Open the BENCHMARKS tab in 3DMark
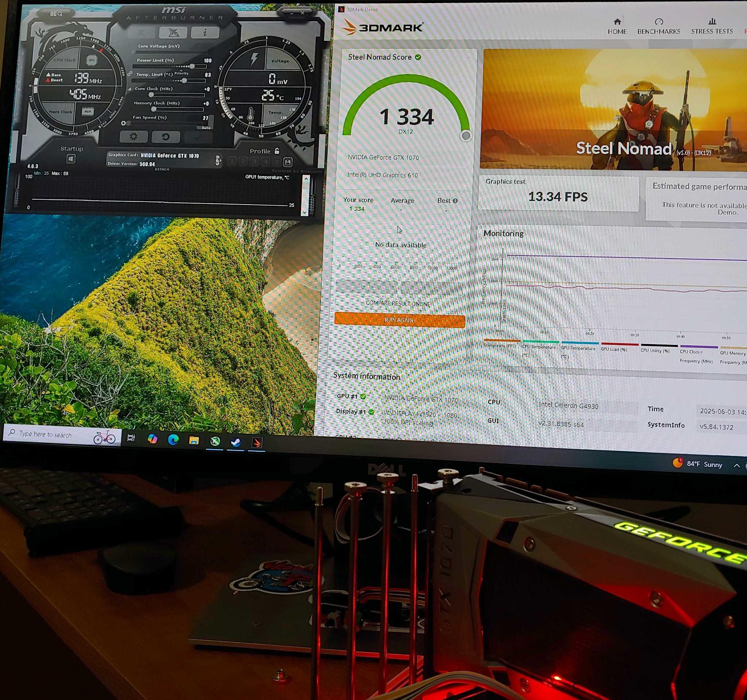 click(x=659, y=26)
